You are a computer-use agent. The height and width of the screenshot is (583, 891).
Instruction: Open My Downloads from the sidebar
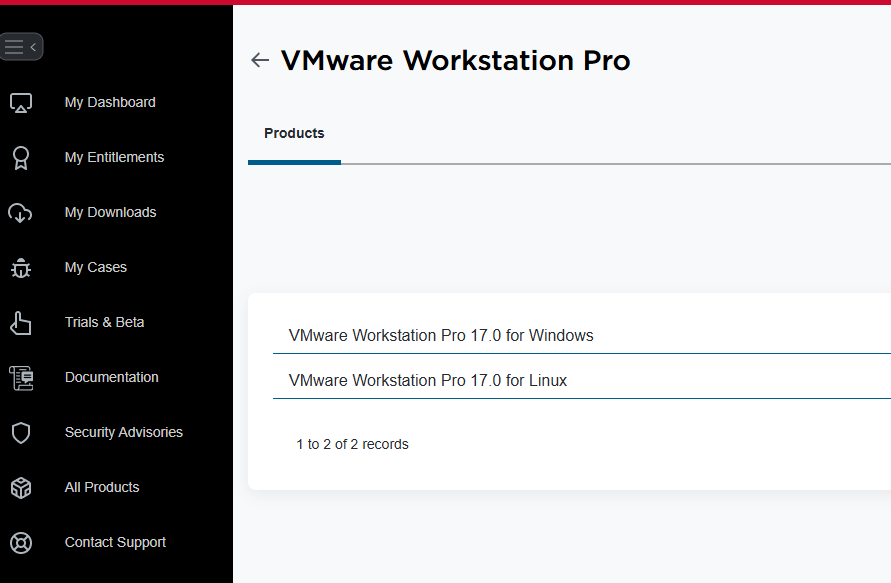pos(110,212)
